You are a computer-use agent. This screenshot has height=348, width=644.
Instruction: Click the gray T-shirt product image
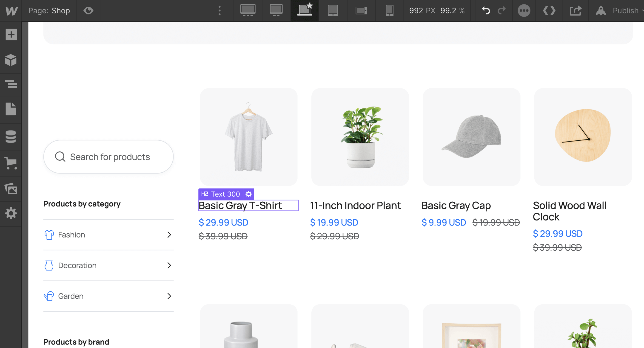[248, 137]
